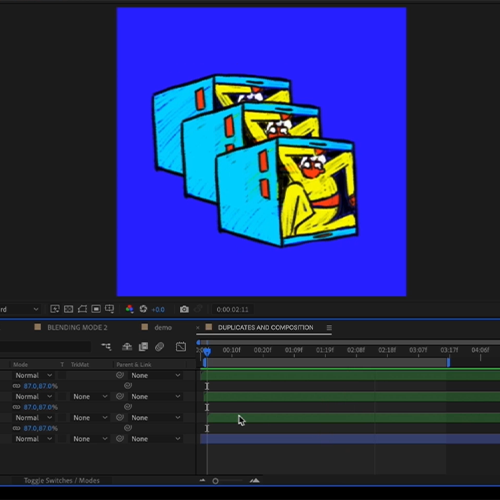Image resolution: width=500 pixels, height=500 pixels.
Task: Toggle the transparency grid icon
Action: tap(96, 309)
